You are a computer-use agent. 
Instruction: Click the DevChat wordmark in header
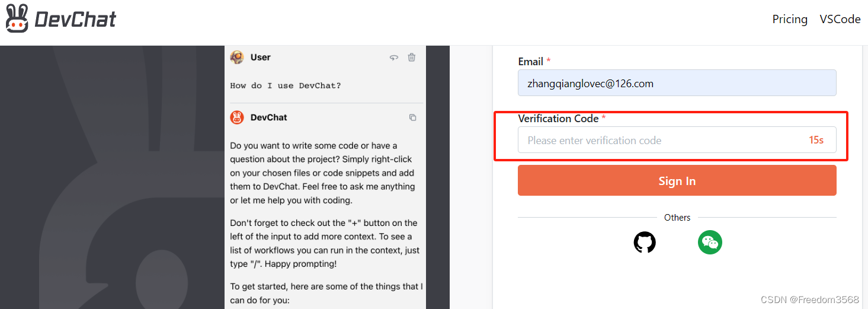[75, 20]
